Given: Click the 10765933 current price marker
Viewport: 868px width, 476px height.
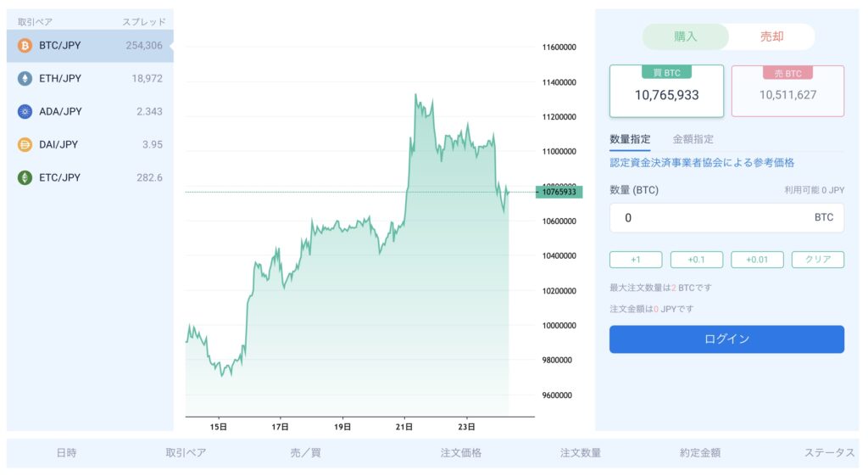Looking at the screenshot, I should click(559, 192).
